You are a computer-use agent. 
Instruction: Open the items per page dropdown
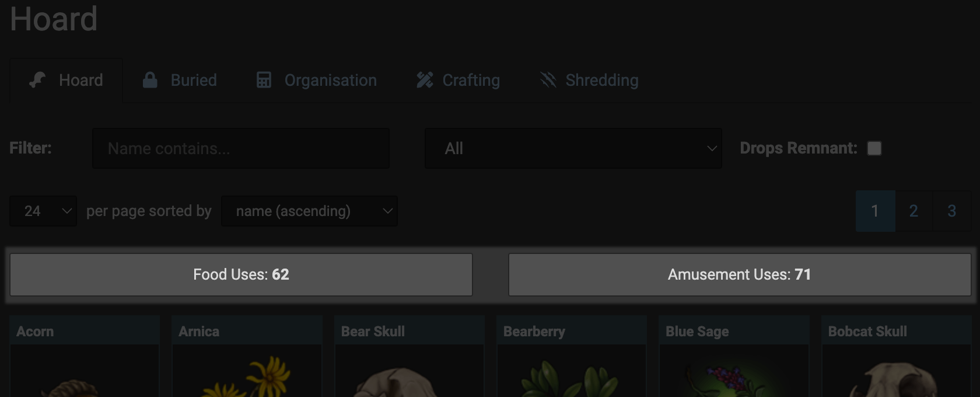click(x=43, y=211)
